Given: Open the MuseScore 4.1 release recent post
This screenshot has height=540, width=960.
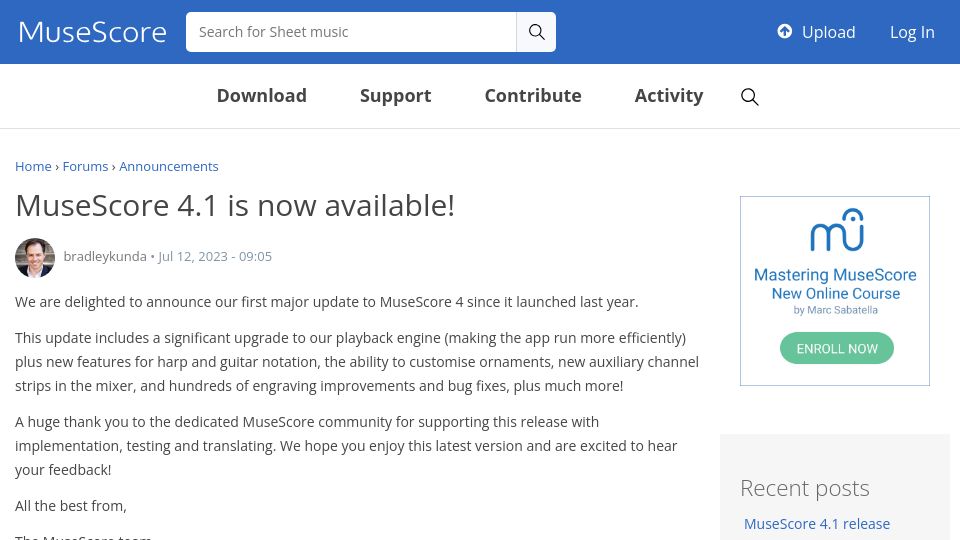Looking at the screenshot, I should (817, 524).
